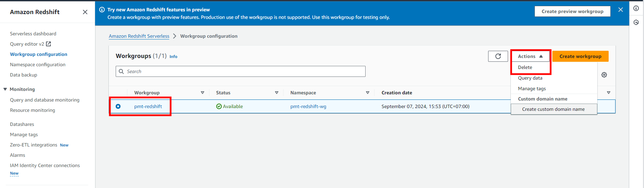Image resolution: width=644 pixels, height=188 pixels.
Task: Open Alarms page
Action: [18, 155]
